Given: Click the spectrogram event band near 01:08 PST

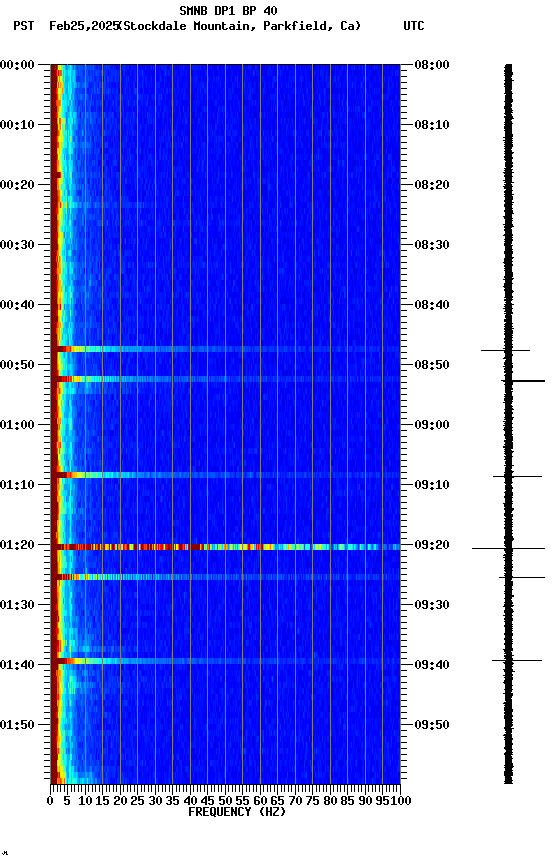Looking at the screenshot, I should (225, 475).
